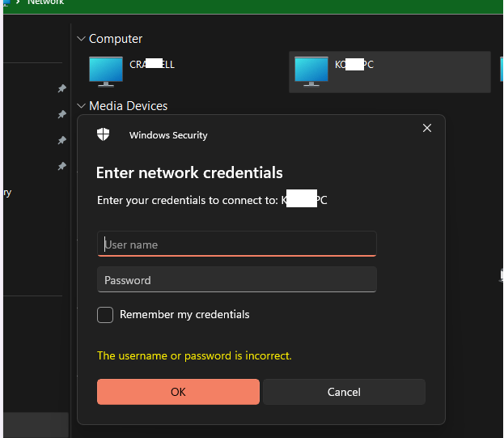Click the Network breadcrumb in address bar
The width and height of the screenshot is (504, 438).
click(x=45, y=2)
